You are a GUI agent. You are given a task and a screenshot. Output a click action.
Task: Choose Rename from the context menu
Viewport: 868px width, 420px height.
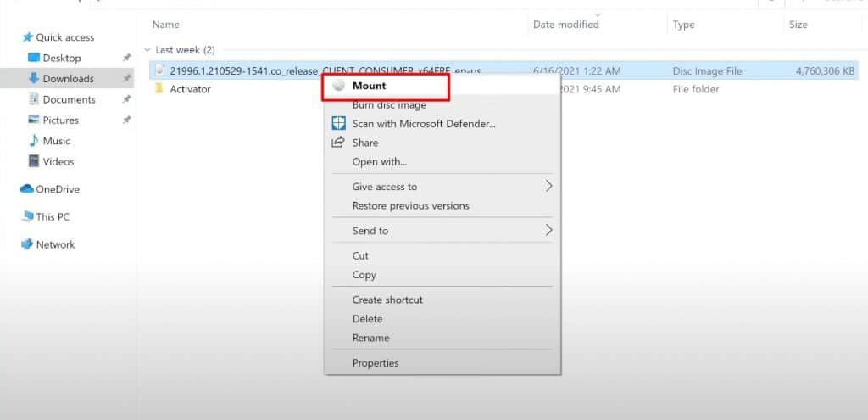coord(371,338)
